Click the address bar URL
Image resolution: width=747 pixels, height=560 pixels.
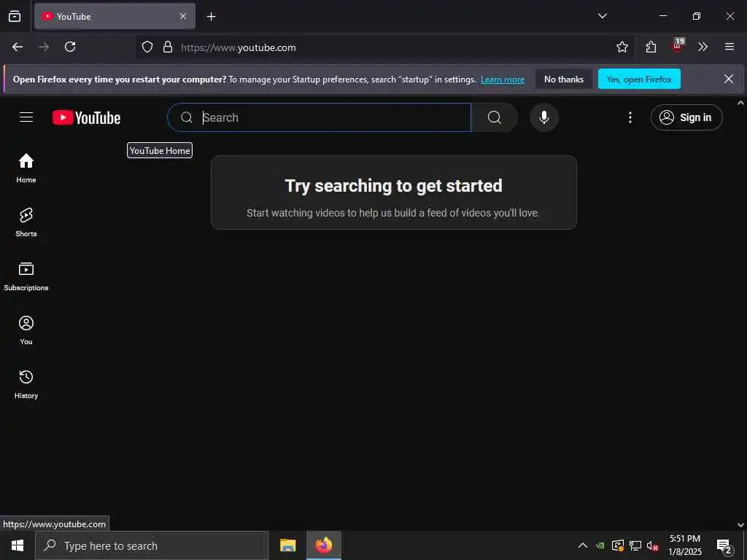239,47
